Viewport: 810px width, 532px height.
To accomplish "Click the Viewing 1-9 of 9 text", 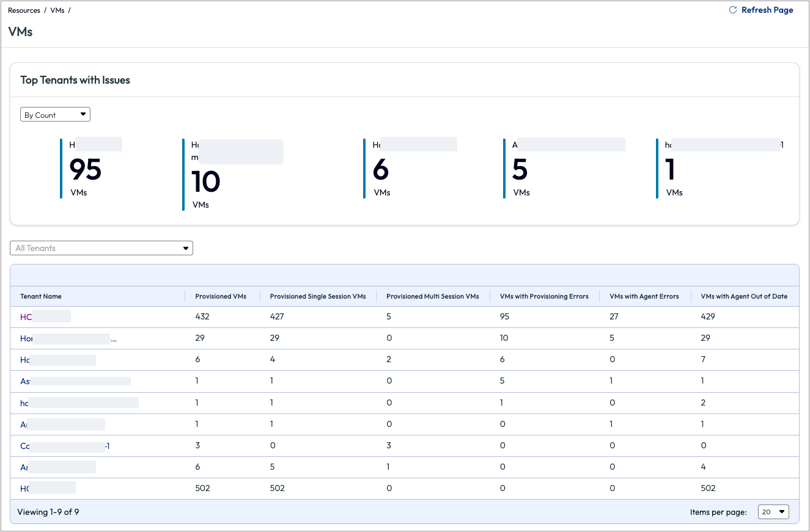I will (48, 512).
